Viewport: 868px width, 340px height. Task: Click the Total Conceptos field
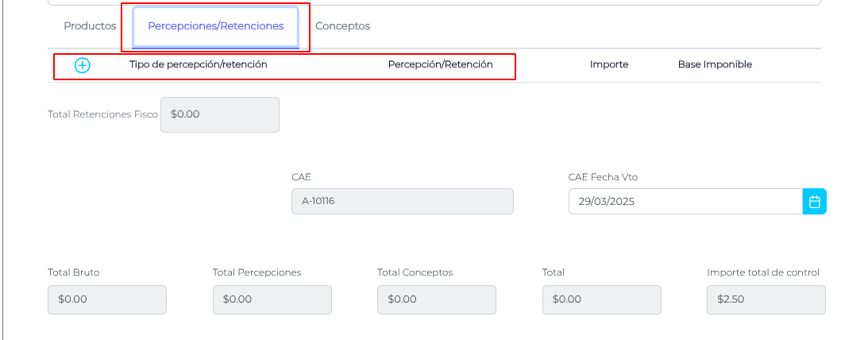tap(436, 300)
